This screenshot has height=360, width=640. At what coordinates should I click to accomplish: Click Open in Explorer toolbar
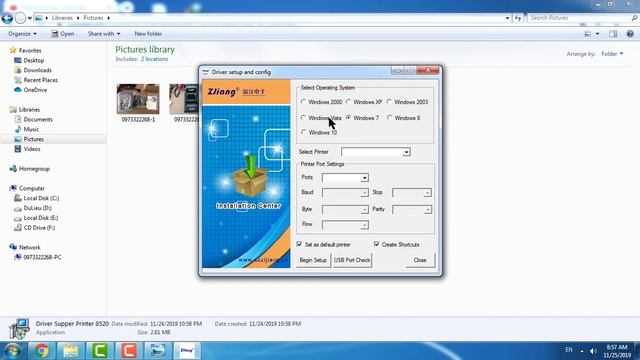point(63,34)
